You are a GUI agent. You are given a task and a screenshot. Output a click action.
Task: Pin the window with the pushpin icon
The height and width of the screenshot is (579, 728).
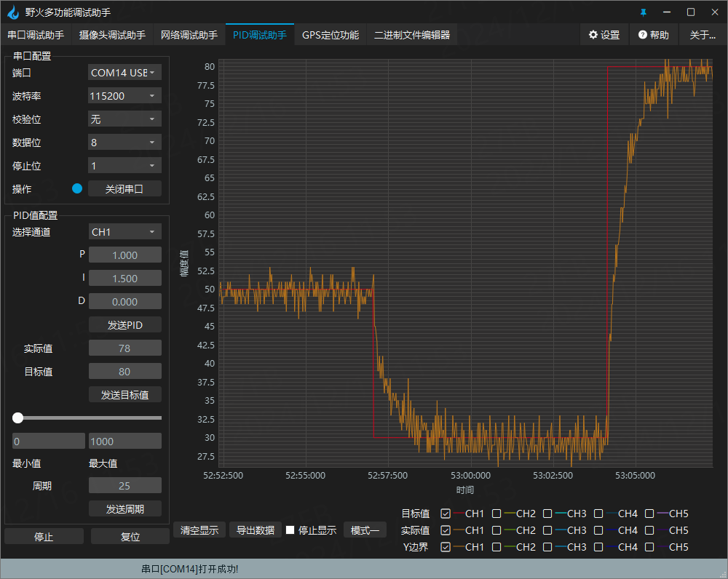coord(643,12)
